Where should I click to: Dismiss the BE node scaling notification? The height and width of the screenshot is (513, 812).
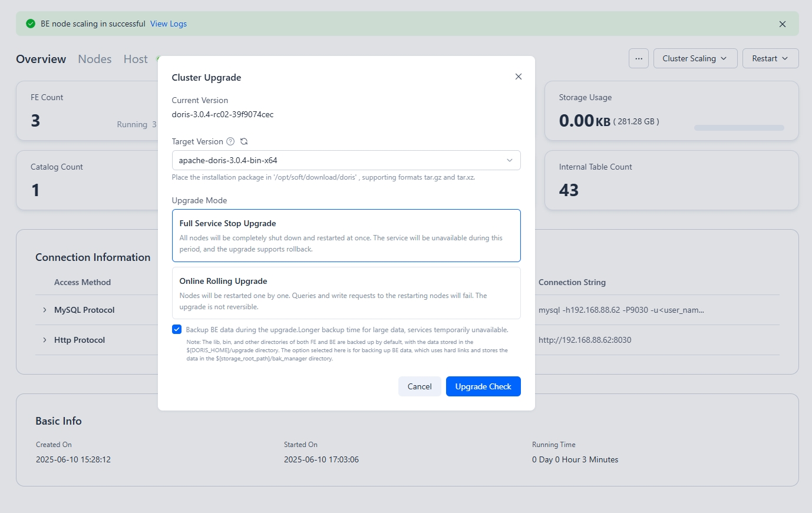(782, 24)
